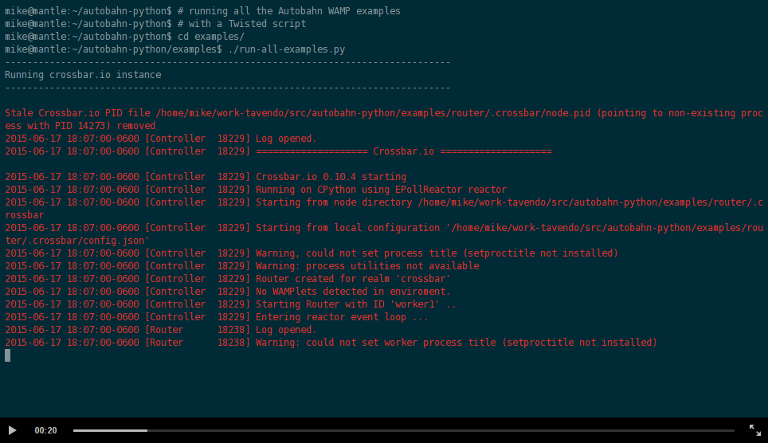
Task: Click "Starting Router with ID 'worker1'" line
Action: point(230,304)
